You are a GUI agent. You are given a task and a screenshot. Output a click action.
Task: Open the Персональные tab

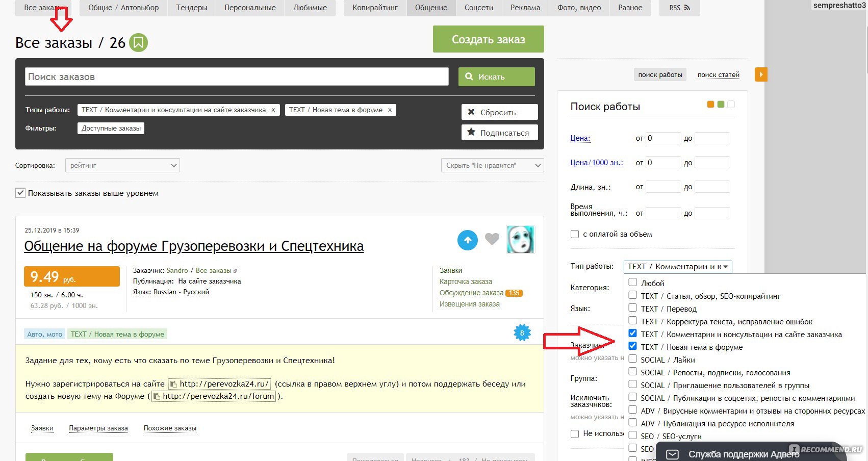(250, 8)
